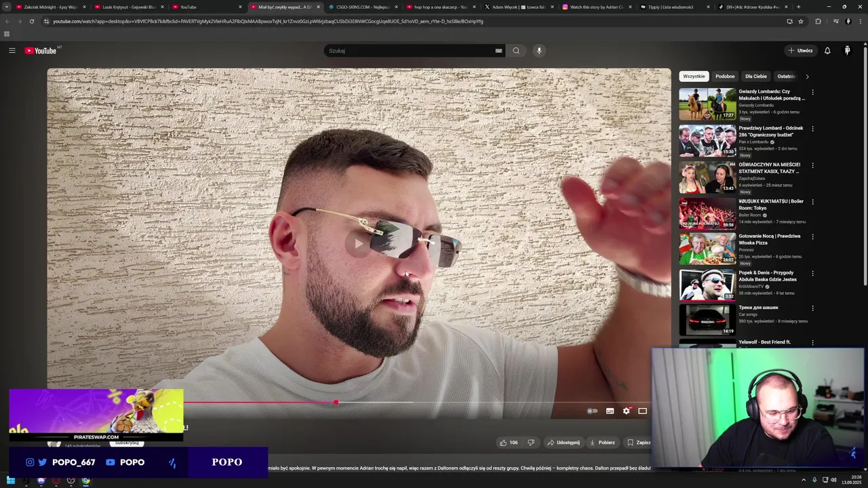Go back in browser history

(7, 21)
